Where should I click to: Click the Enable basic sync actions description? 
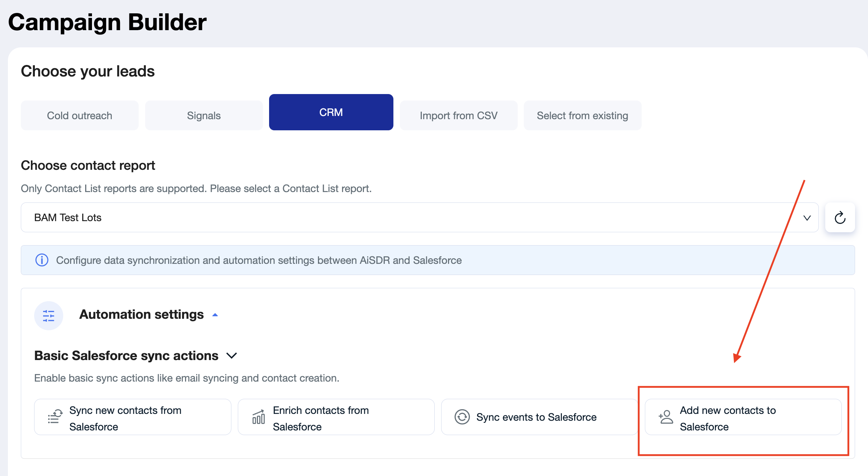point(187,378)
